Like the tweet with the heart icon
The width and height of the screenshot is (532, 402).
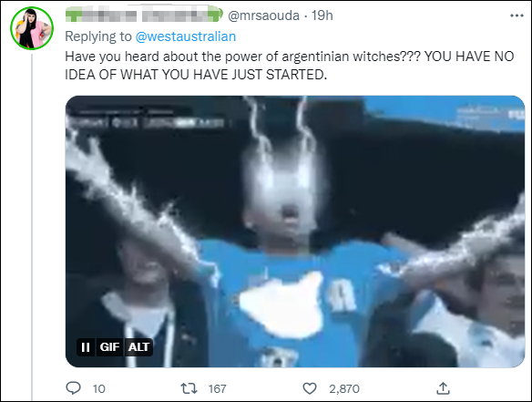tap(309, 388)
